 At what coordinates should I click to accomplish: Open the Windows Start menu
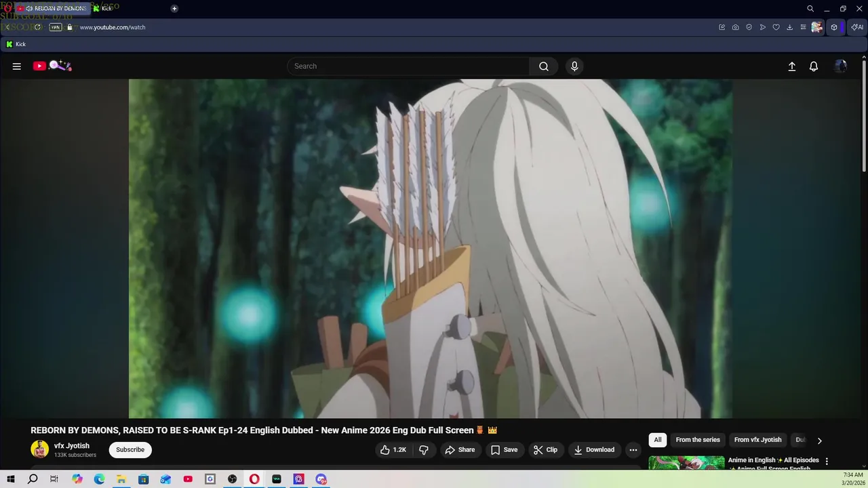click(x=10, y=479)
